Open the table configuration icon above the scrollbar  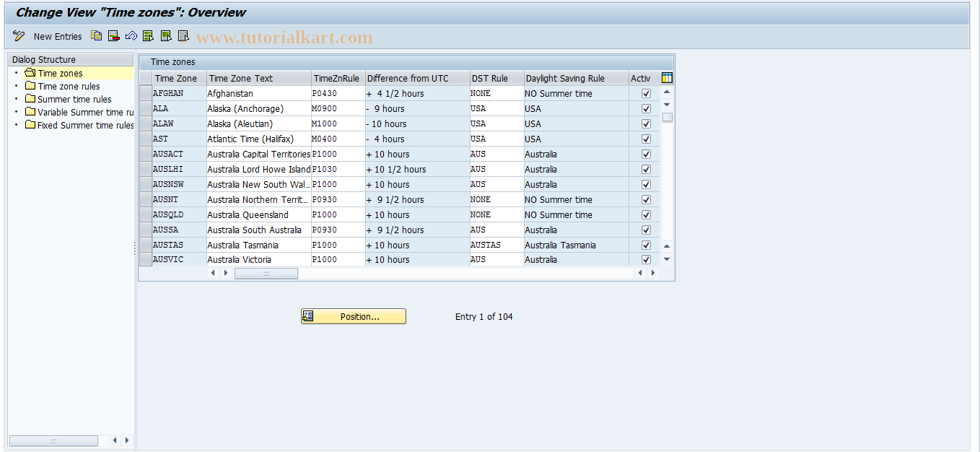[668, 77]
